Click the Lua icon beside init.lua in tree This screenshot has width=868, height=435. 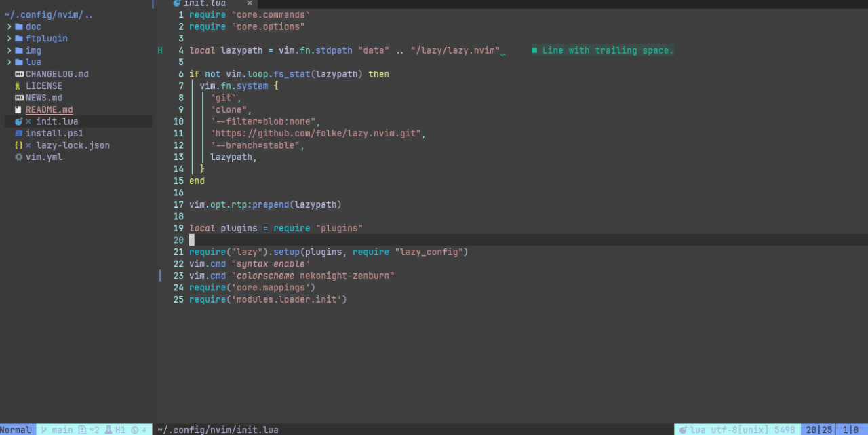pos(19,121)
